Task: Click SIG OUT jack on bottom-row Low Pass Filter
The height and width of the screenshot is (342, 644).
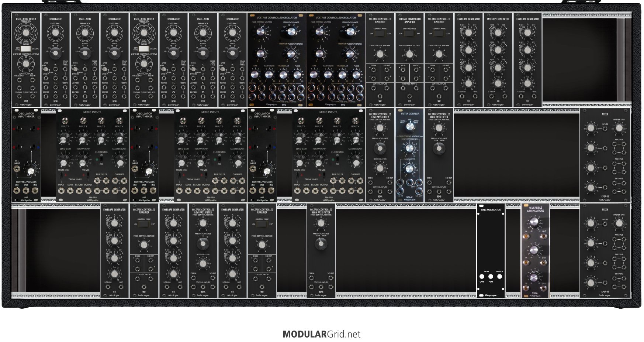Action: tap(212, 278)
